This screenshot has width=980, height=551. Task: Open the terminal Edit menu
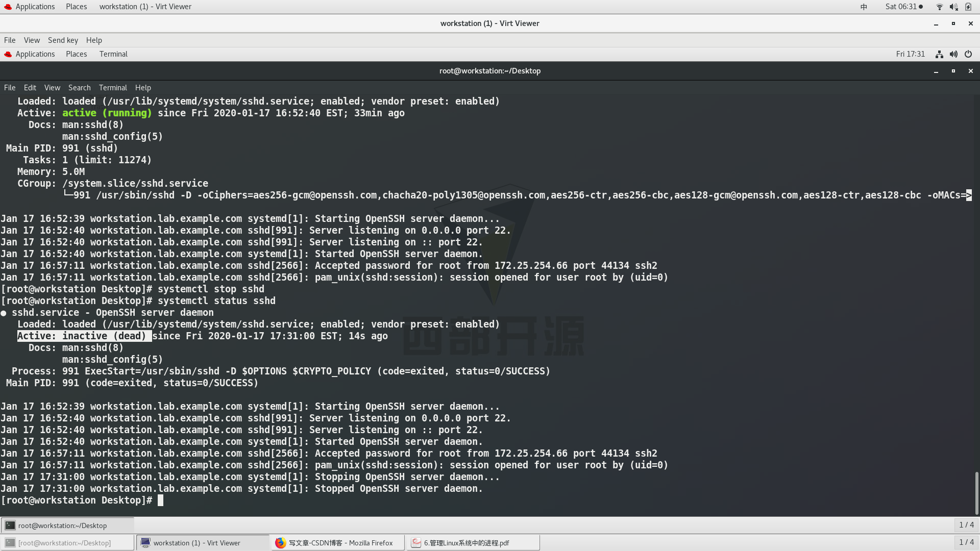click(x=30, y=88)
